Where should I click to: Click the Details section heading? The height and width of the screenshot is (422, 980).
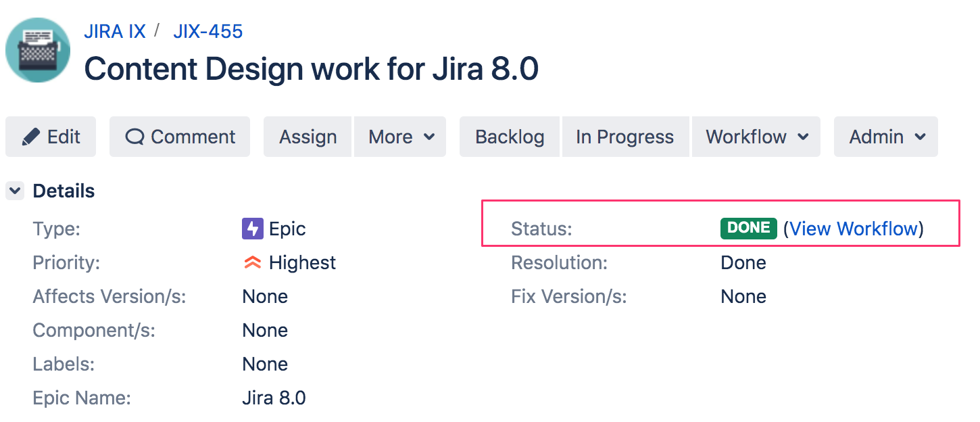(64, 191)
